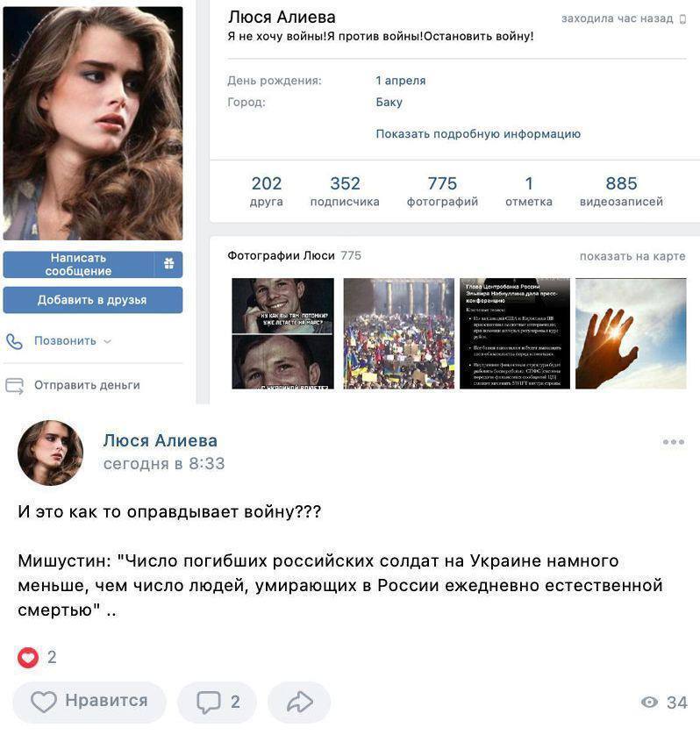
Task: Like the post with Нравится button
Action: click(89, 702)
